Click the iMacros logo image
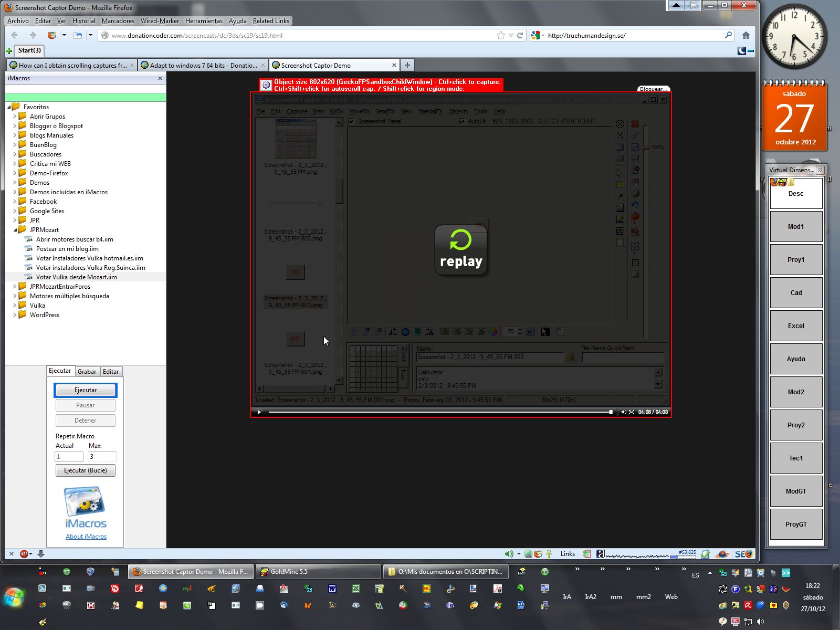The width and height of the screenshot is (840, 630). click(86, 508)
